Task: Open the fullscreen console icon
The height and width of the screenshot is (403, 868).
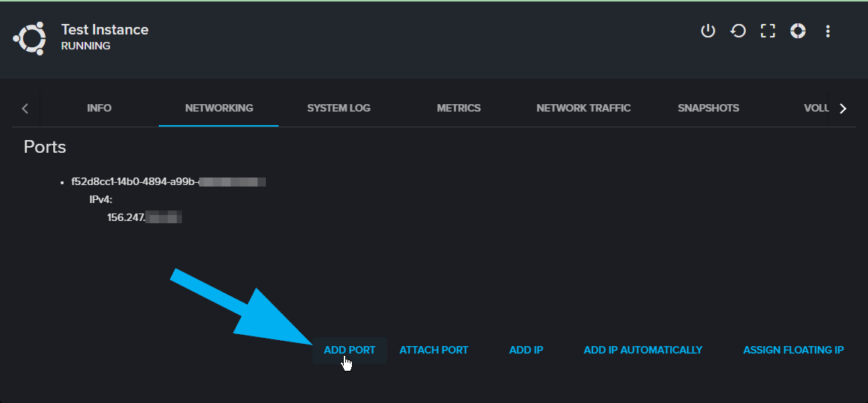Action: click(x=768, y=31)
